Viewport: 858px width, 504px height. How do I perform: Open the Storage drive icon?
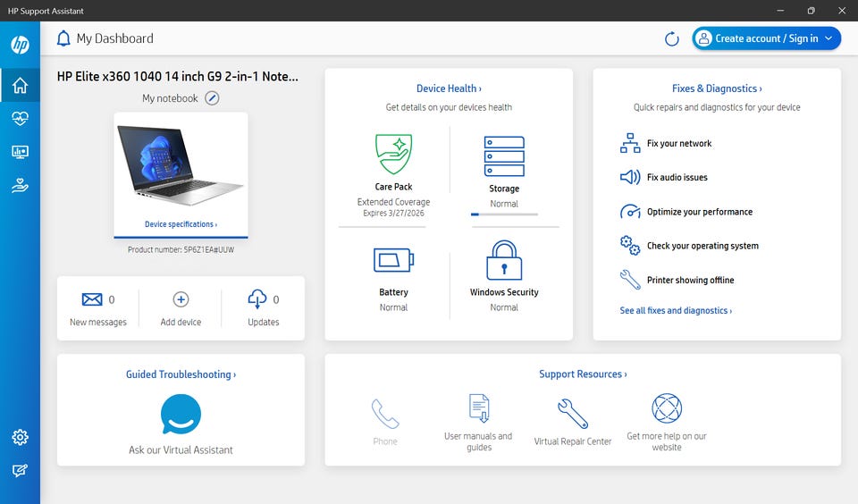pyautogui.click(x=504, y=156)
